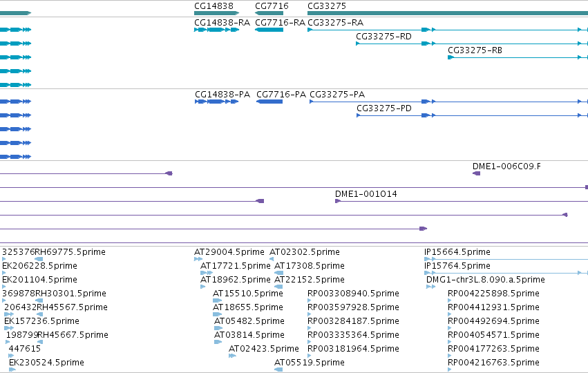Click EST AT15510.5prime
The width and height of the screenshot is (588, 373).
tap(248, 294)
